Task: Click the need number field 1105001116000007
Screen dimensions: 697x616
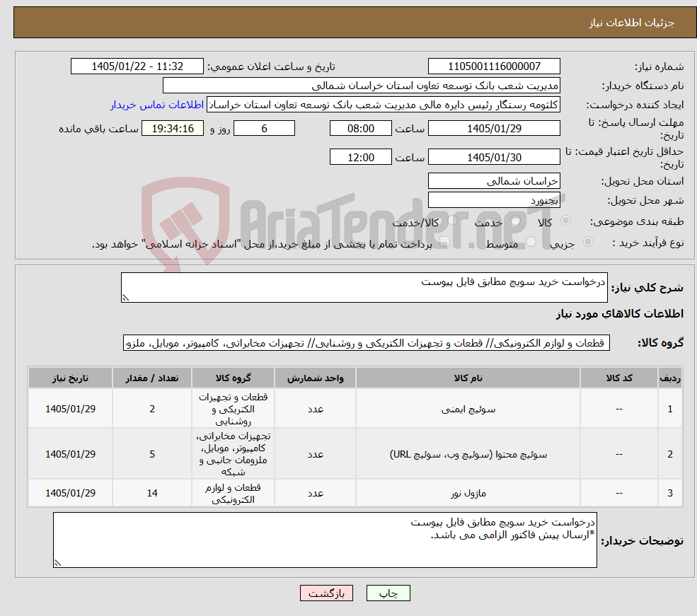Action: 494,66
